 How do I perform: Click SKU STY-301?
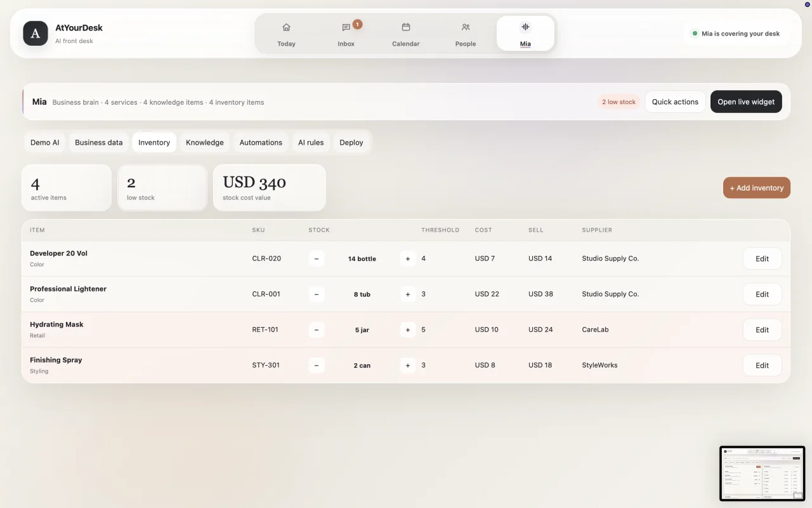pyautogui.click(x=266, y=365)
